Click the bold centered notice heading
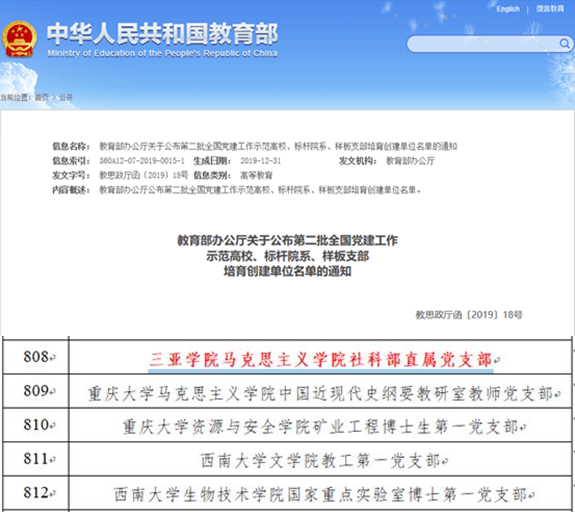The height and width of the screenshot is (512, 575). click(x=288, y=256)
